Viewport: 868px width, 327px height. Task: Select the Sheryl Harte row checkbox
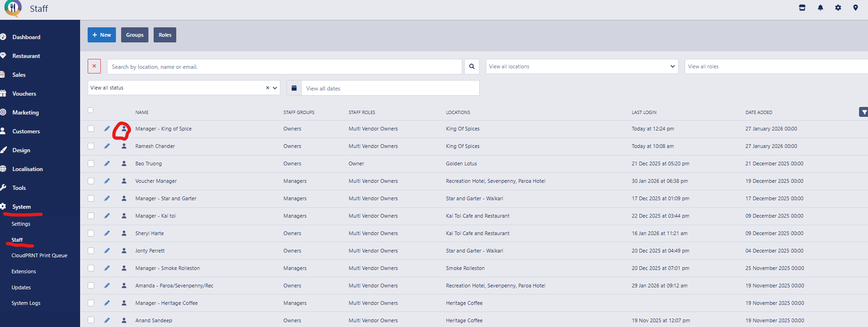click(x=91, y=233)
